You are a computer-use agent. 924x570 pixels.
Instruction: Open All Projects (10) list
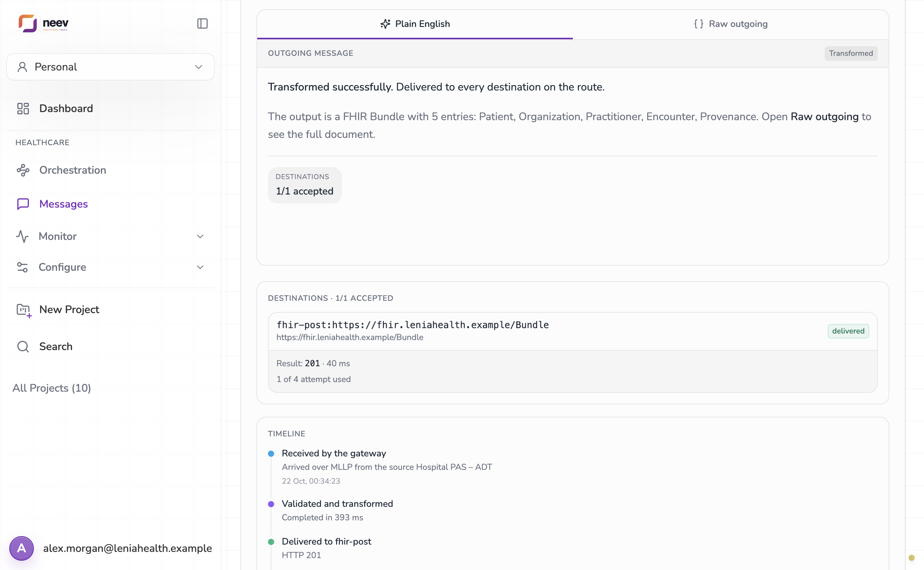tap(52, 388)
